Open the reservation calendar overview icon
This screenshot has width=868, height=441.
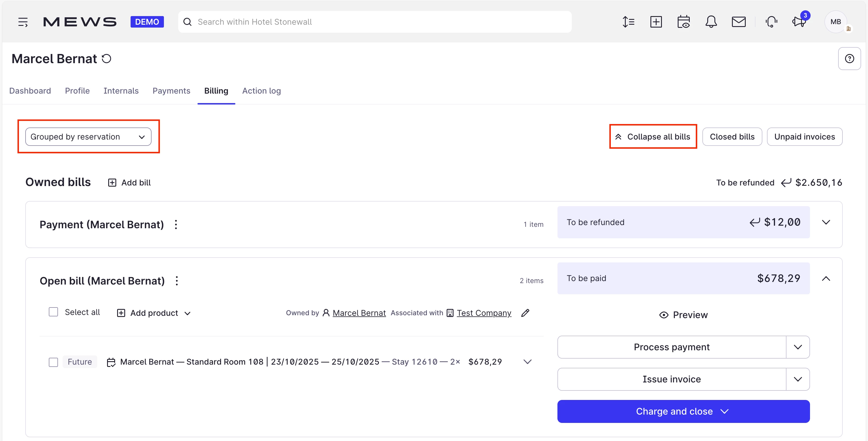click(683, 22)
